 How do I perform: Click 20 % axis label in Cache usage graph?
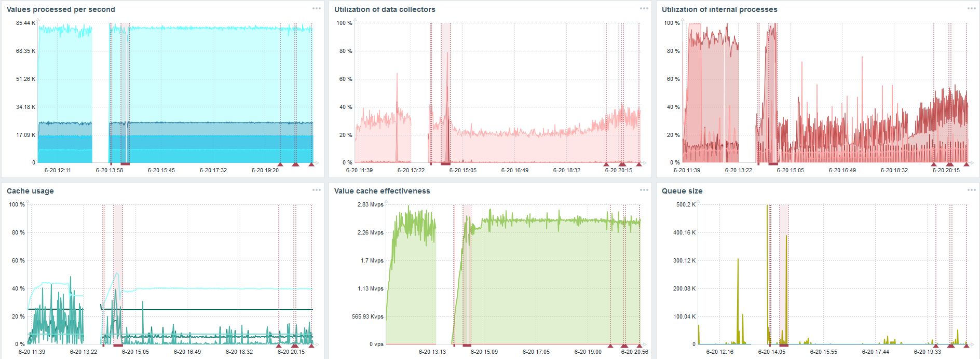point(18,316)
